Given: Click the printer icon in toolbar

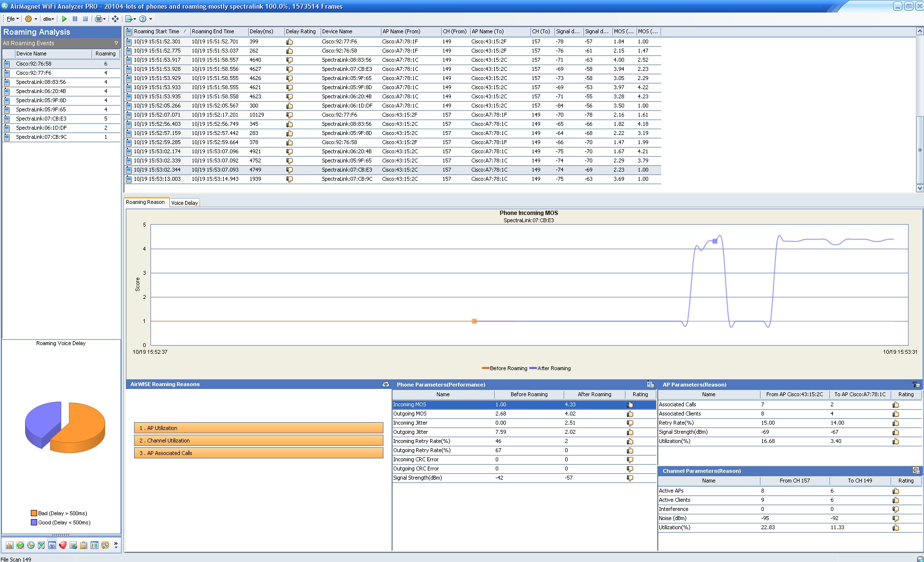Looking at the screenshot, I should point(98,19).
